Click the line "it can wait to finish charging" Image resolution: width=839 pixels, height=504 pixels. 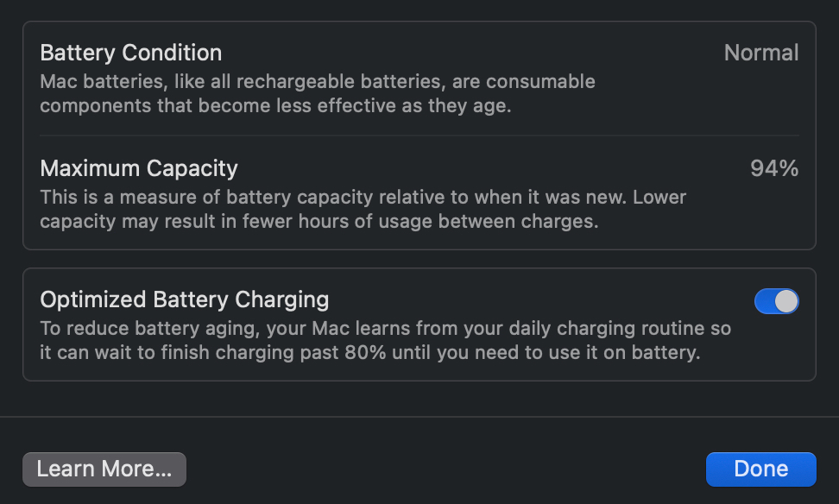tap(369, 353)
